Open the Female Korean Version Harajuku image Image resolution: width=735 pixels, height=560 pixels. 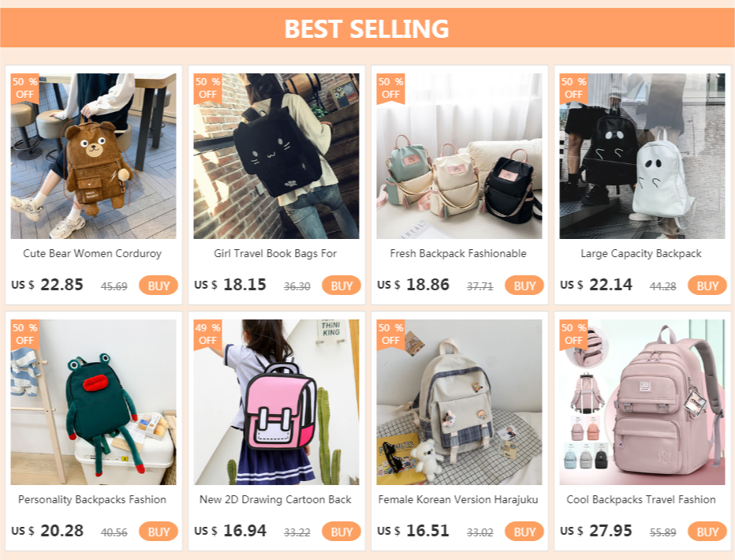point(459,402)
